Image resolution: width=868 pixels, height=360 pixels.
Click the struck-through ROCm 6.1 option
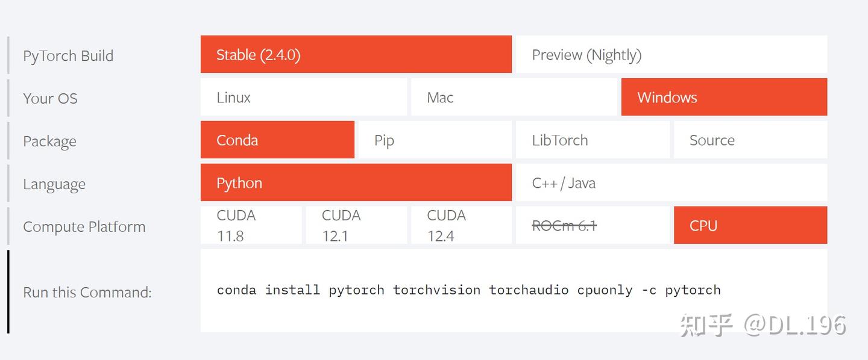click(x=592, y=226)
